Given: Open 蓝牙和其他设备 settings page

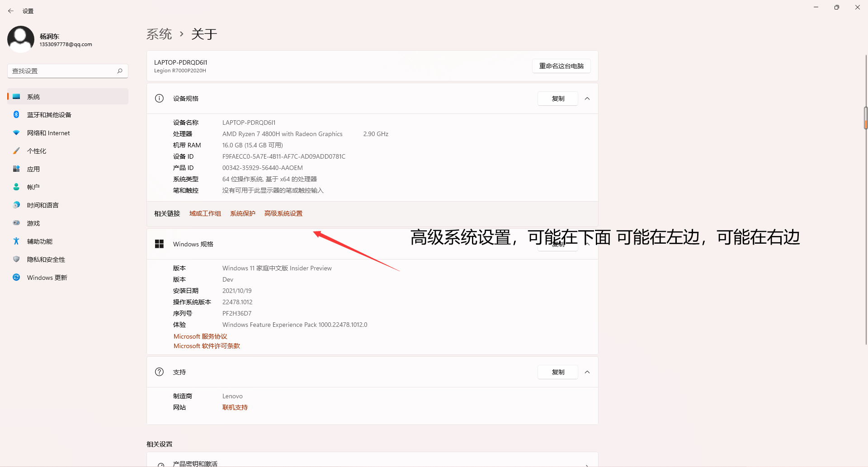Looking at the screenshot, I should click(x=68, y=115).
